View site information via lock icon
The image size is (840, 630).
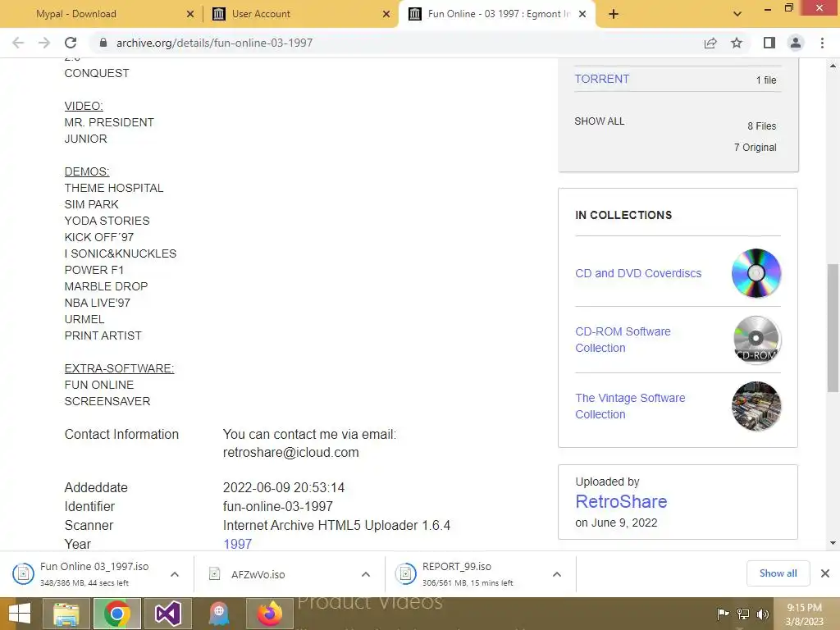point(103,43)
